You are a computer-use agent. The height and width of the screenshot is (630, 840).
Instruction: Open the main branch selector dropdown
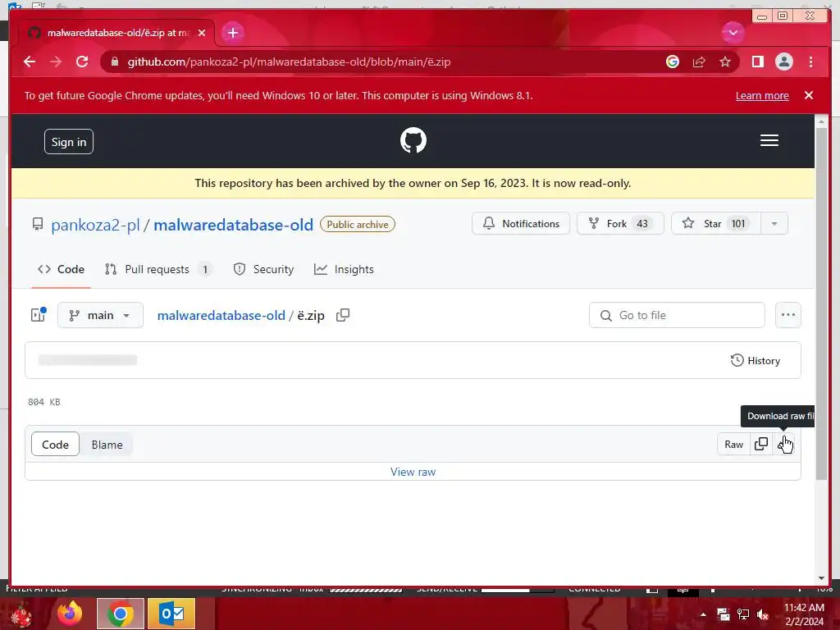(x=100, y=315)
